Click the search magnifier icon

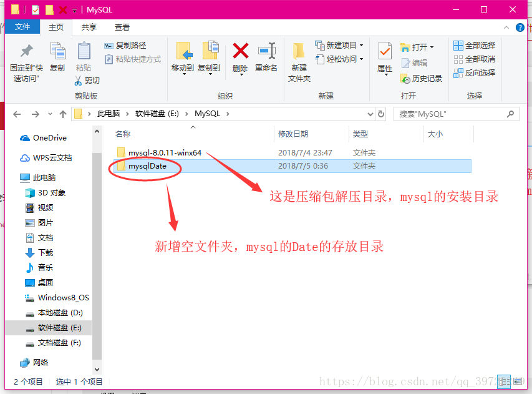510,114
